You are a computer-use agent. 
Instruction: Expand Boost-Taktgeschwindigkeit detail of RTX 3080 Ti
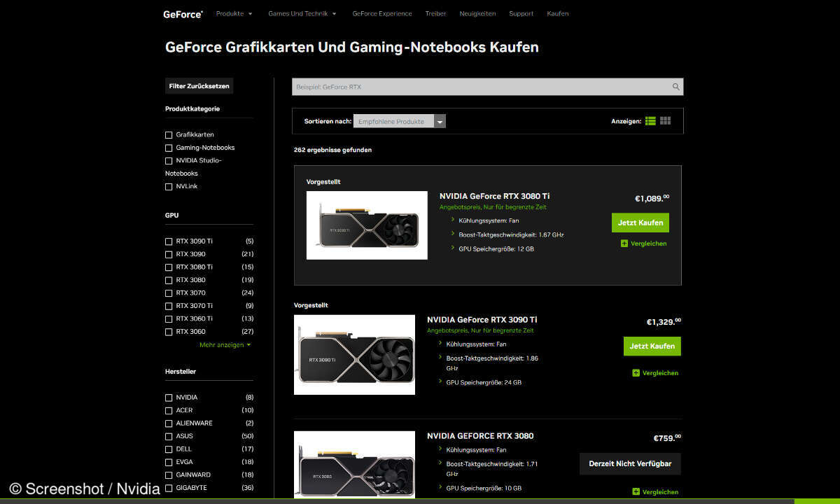(x=453, y=234)
